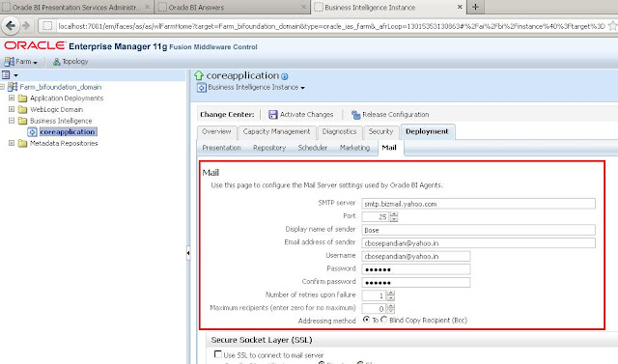The image size is (618, 364).
Task: Click the WebLogic Domain folder icon
Action: (23, 109)
